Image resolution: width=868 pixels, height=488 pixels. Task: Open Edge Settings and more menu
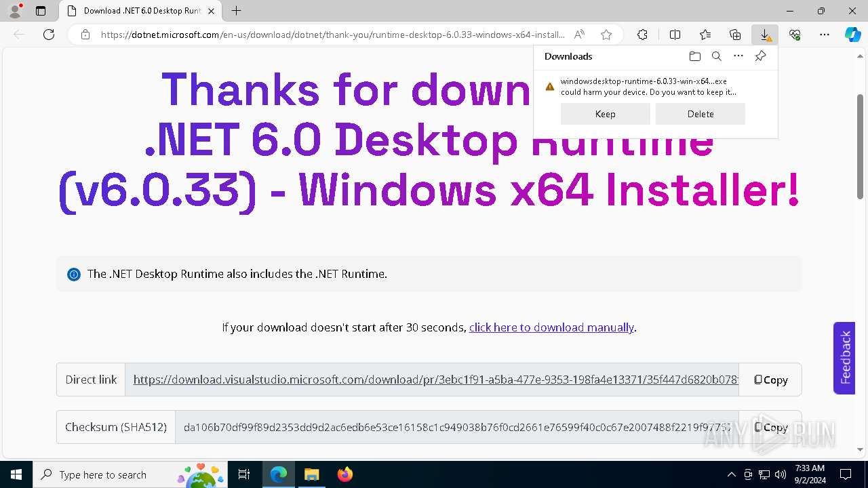coord(825,35)
